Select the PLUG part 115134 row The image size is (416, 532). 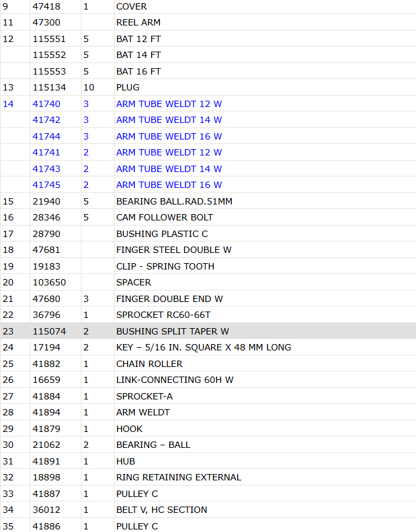pyautogui.click(x=208, y=87)
